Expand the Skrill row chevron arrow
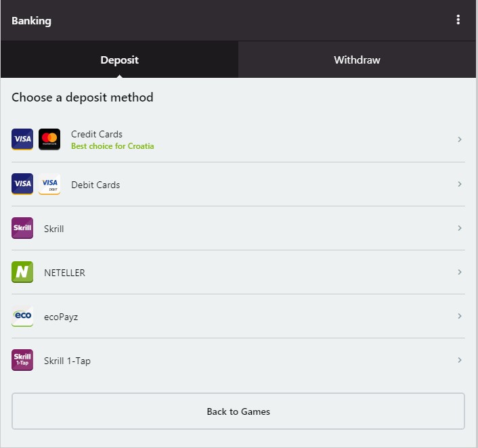 pyautogui.click(x=460, y=228)
